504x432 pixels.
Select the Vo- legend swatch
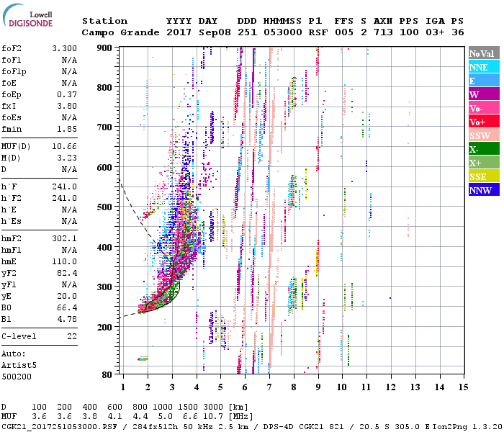(484, 108)
